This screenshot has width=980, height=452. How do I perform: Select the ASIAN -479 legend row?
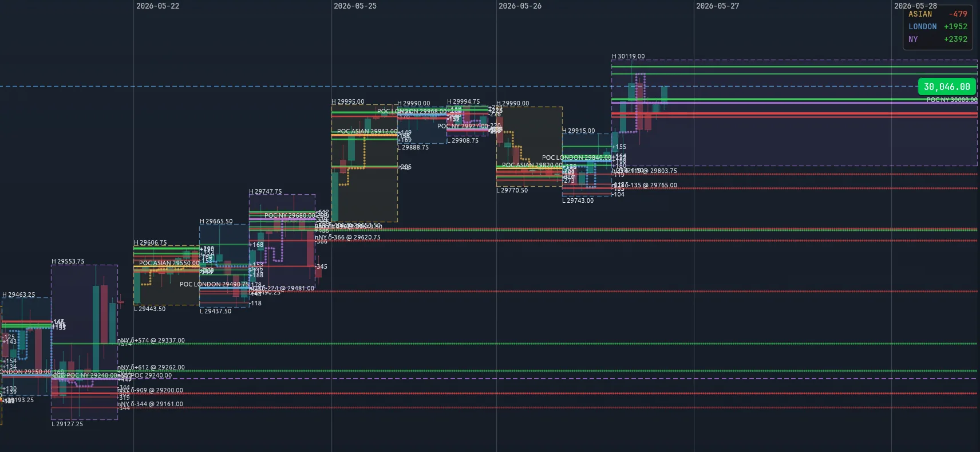(x=938, y=14)
